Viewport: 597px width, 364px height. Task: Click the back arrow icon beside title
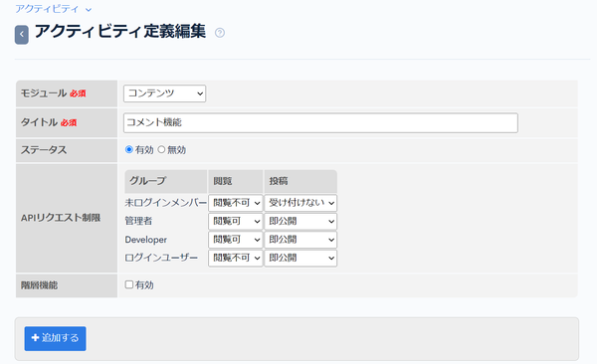tap(22, 35)
